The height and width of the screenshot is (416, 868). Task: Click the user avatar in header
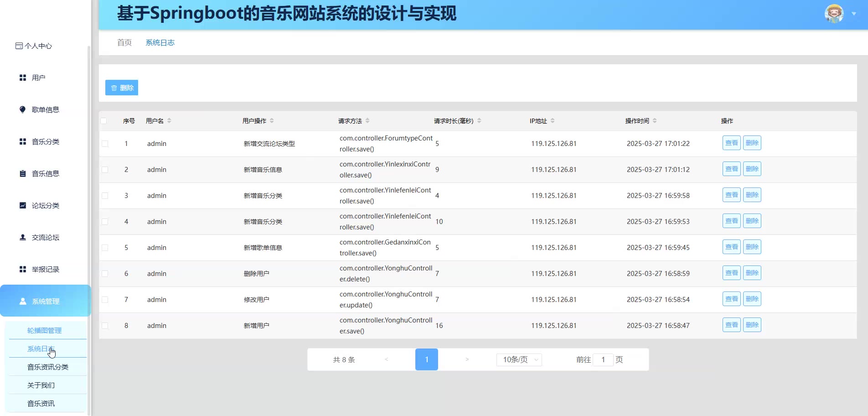(834, 14)
